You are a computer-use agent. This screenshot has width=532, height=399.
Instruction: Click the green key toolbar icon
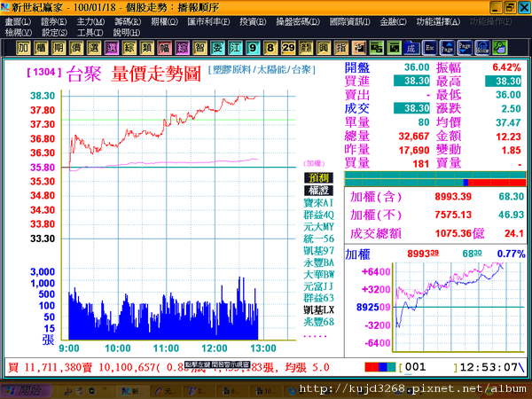[x=500, y=48]
